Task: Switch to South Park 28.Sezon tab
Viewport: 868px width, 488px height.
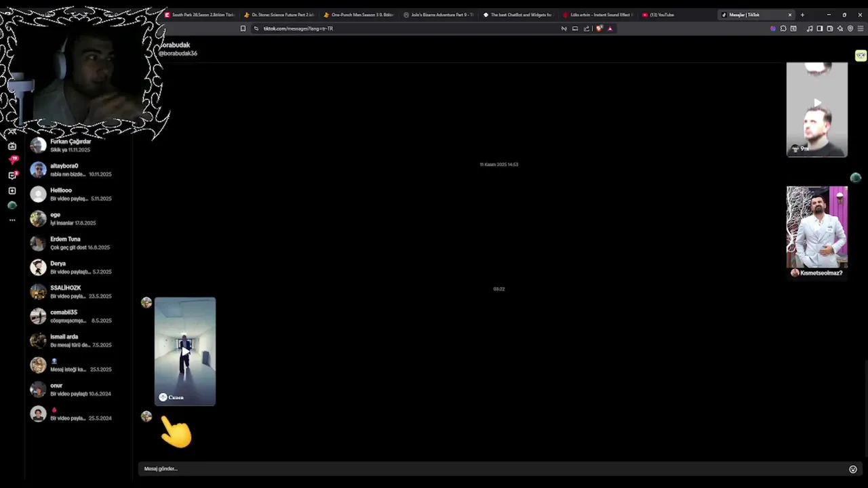Action: tap(201, 15)
